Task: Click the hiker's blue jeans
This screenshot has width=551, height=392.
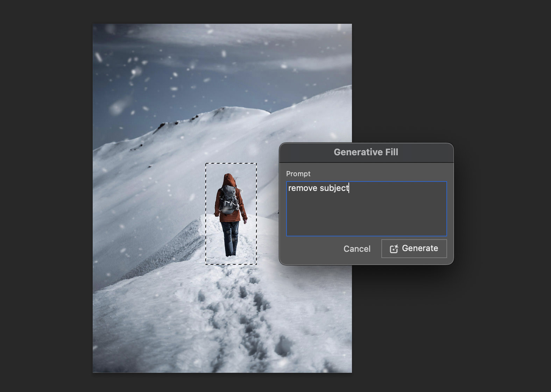Action: (230, 238)
